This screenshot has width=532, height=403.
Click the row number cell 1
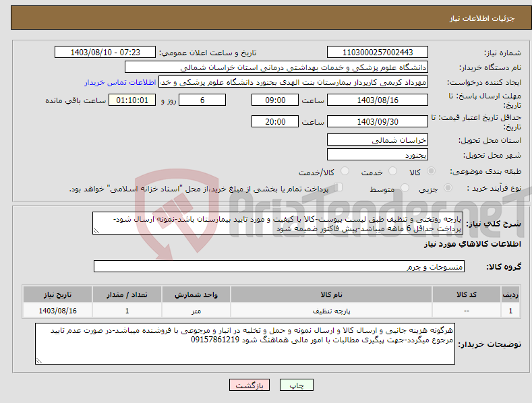tap(510, 311)
